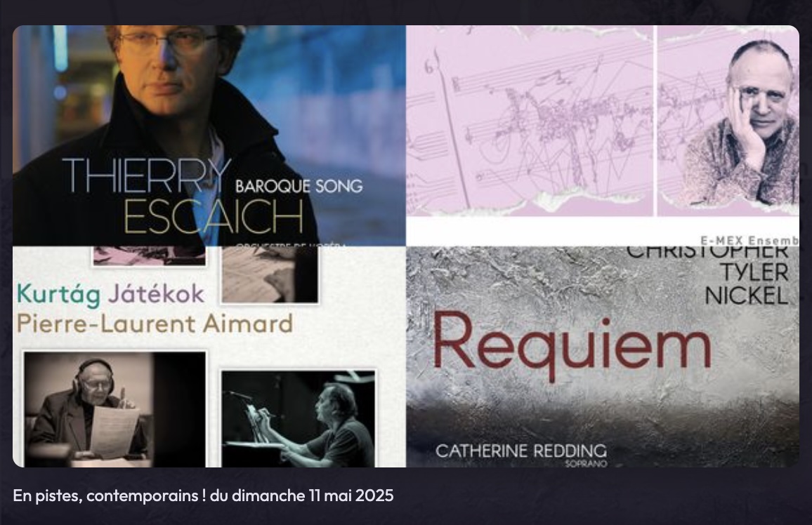Click the small photo fragment above "Kurtág"
This screenshot has height=525, width=812.
[x=149, y=256]
